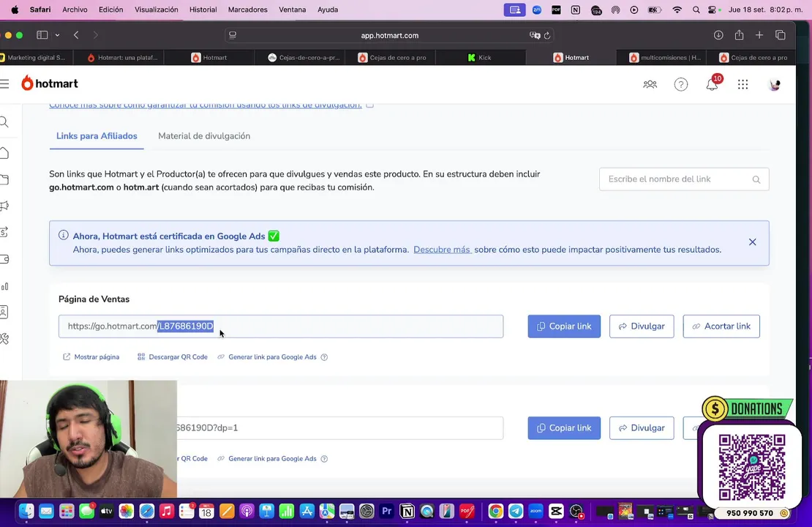Click the sidebar search magnifier icon
The height and width of the screenshot is (527, 812).
point(4,122)
